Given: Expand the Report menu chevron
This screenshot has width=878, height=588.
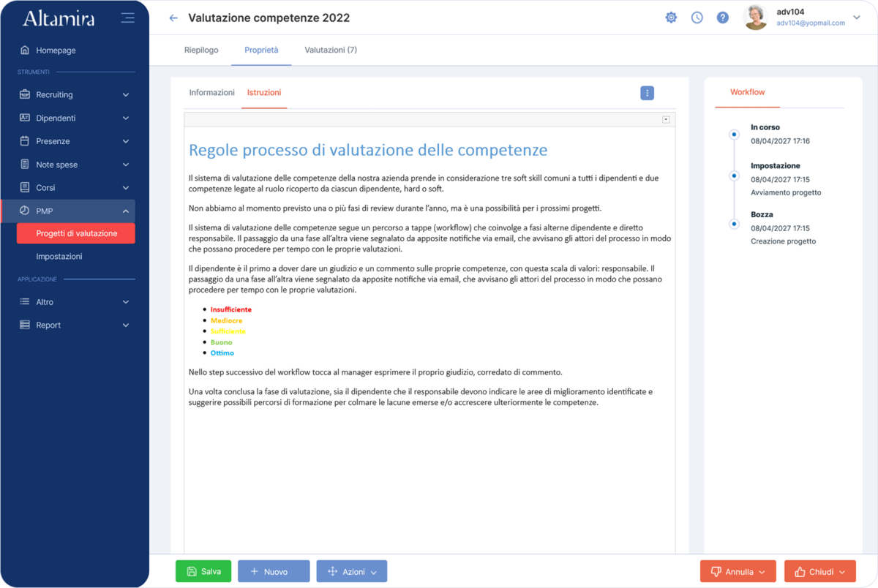Looking at the screenshot, I should click(x=126, y=325).
